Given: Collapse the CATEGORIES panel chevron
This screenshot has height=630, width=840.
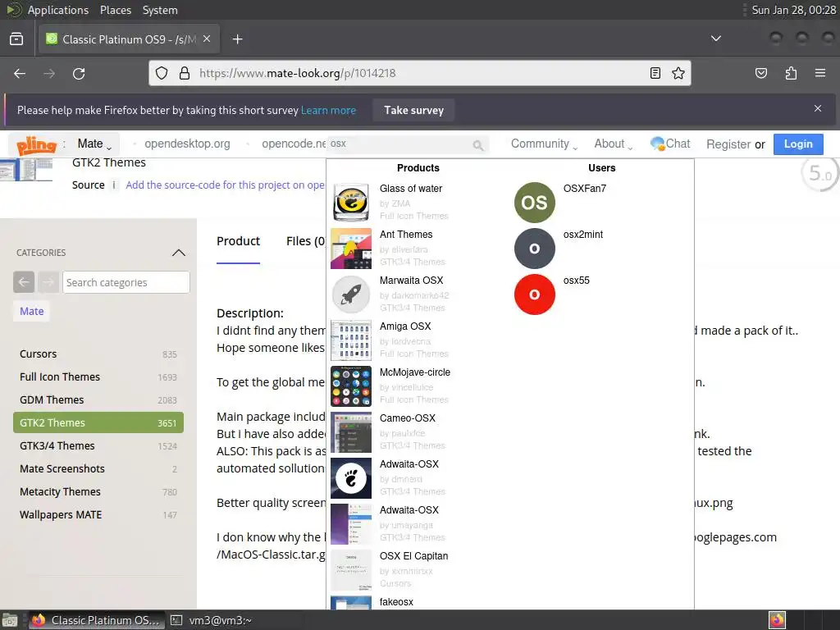Looking at the screenshot, I should click(178, 253).
